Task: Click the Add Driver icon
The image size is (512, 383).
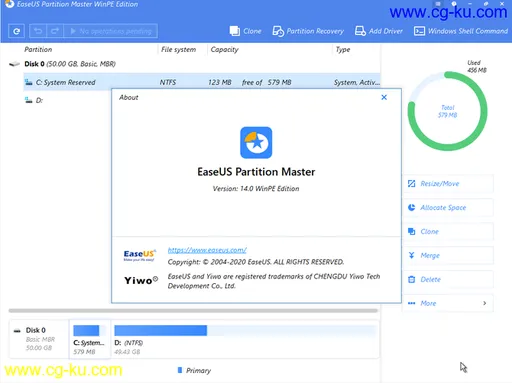Action: [360, 31]
